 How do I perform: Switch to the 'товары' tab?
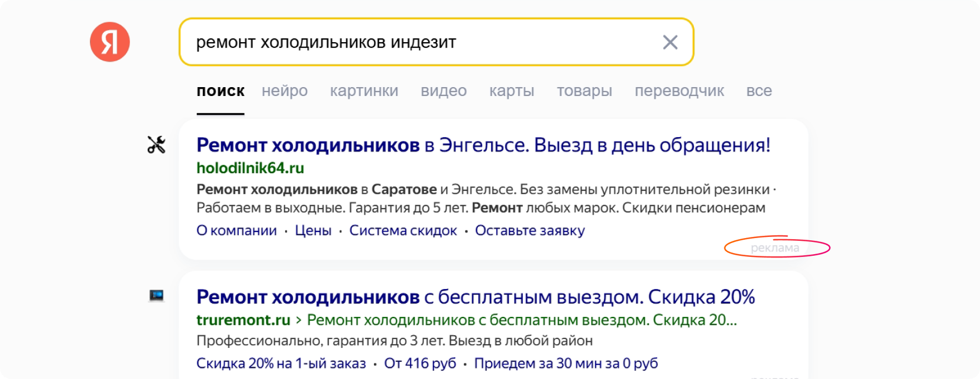point(584,91)
